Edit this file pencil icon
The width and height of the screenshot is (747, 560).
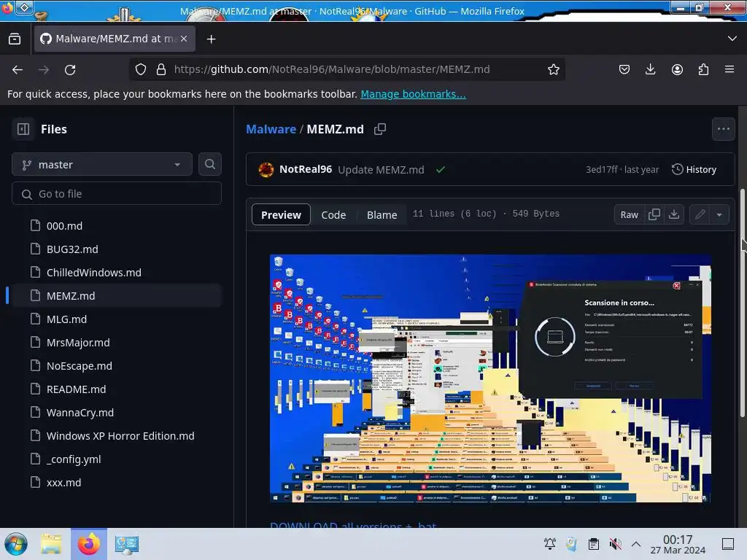(700, 215)
